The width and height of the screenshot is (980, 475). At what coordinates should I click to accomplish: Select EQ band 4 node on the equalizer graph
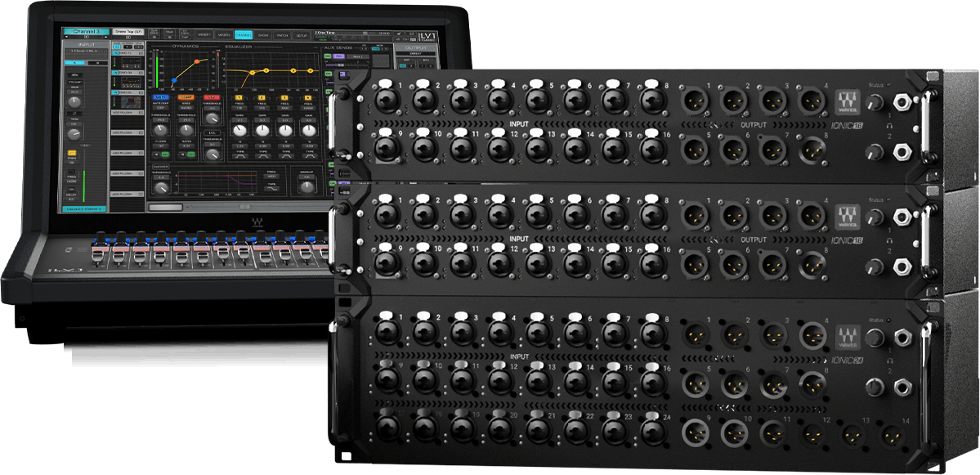[x=311, y=70]
